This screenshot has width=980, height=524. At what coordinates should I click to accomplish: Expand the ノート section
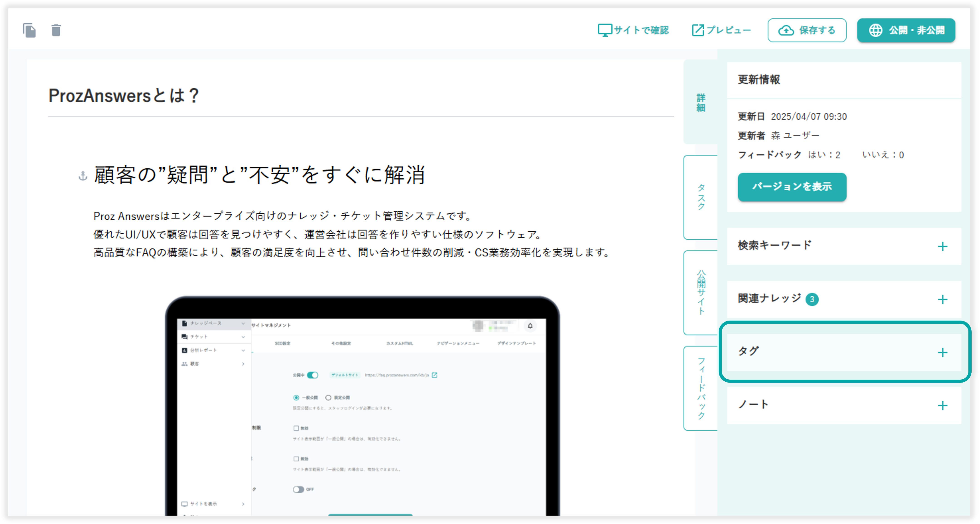tap(942, 405)
